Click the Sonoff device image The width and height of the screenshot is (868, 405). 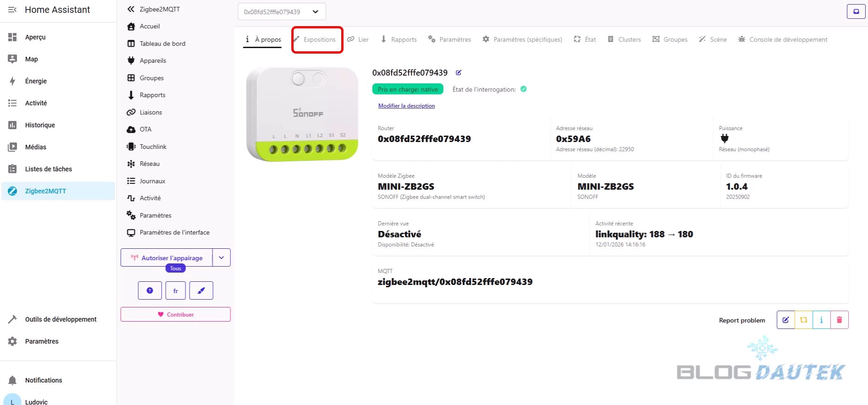pos(302,115)
